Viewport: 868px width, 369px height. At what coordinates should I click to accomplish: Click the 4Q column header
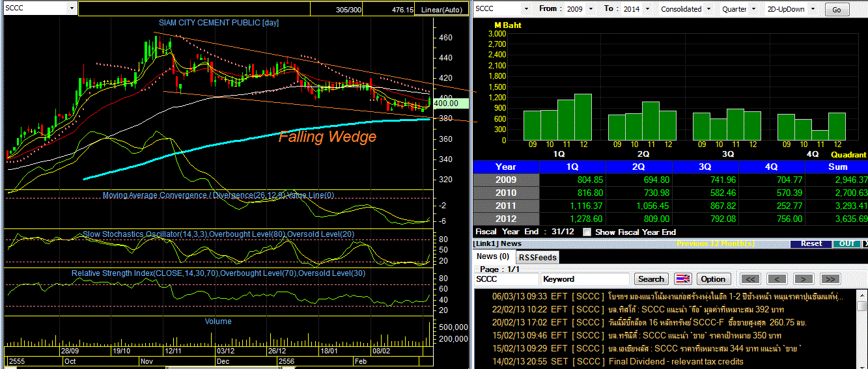(772, 167)
